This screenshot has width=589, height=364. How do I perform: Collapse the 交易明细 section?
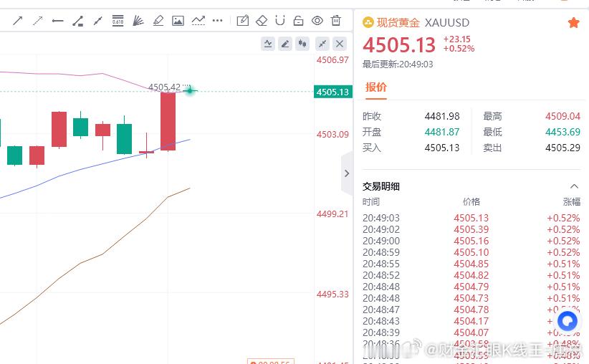pyautogui.click(x=574, y=186)
